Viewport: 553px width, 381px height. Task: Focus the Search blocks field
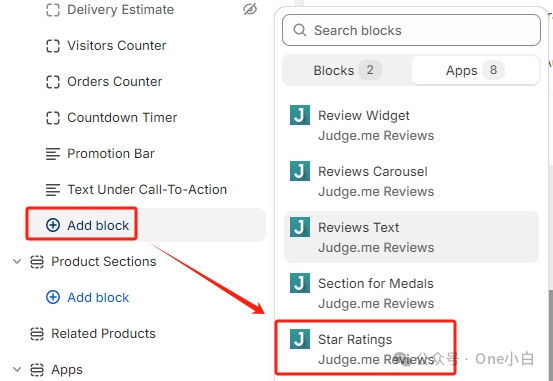click(x=411, y=30)
